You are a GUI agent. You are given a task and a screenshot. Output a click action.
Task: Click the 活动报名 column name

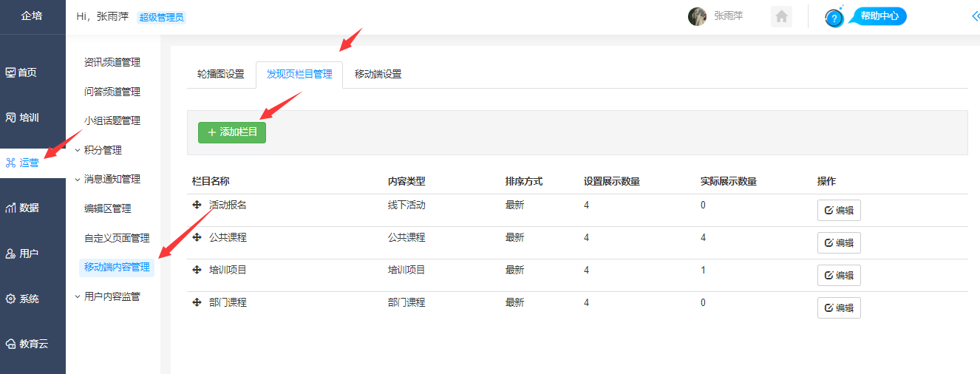pyautogui.click(x=228, y=205)
